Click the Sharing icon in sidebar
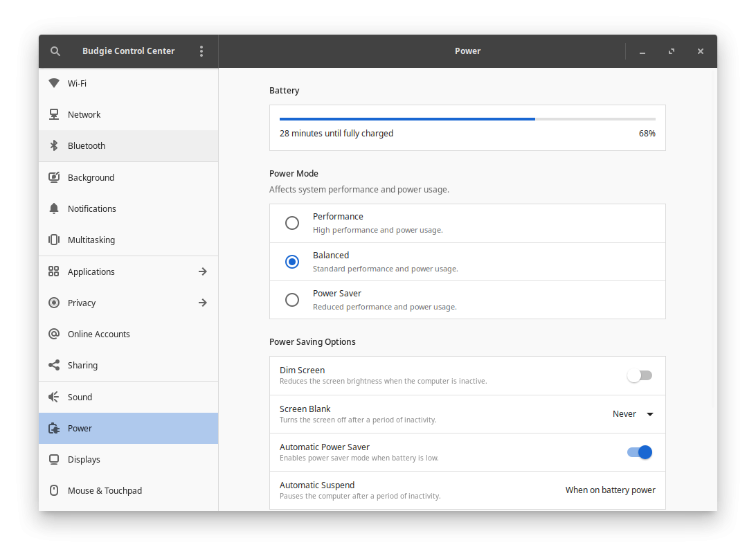 pyautogui.click(x=54, y=365)
